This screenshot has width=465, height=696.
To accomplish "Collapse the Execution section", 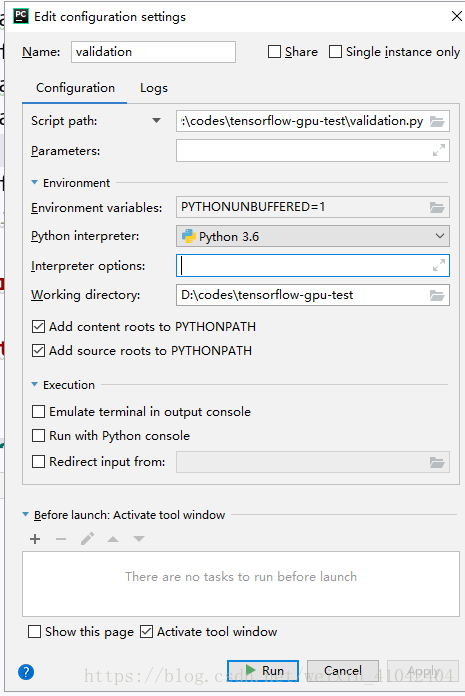I will tap(35, 384).
